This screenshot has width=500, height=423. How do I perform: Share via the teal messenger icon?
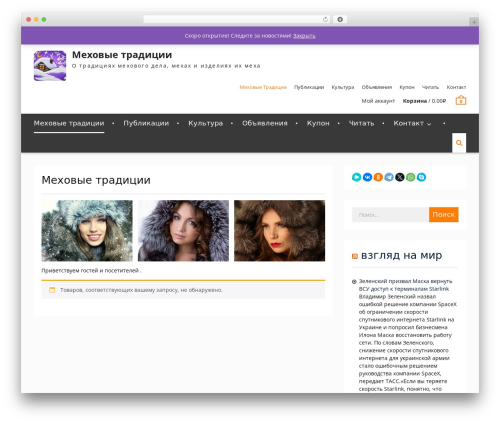356,177
